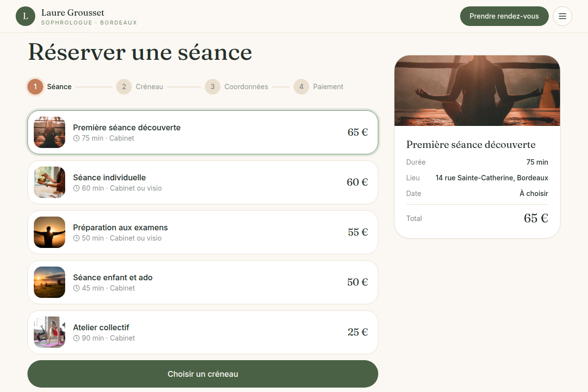Click the 60 € price text
The height and width of the screenshot is (392, 588).
pyautogui.click(x=357, y=182)
